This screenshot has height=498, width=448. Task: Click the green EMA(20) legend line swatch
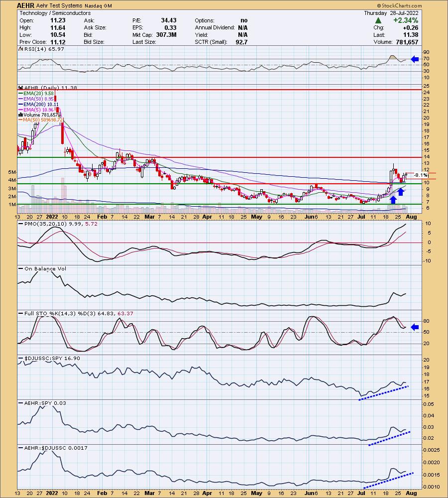(20, 94)
